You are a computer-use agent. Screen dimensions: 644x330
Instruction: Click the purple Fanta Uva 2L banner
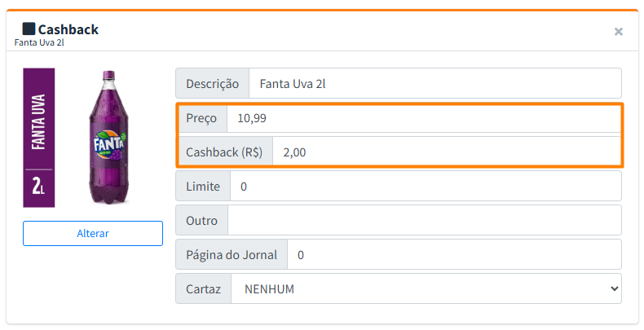click(38, 137)
